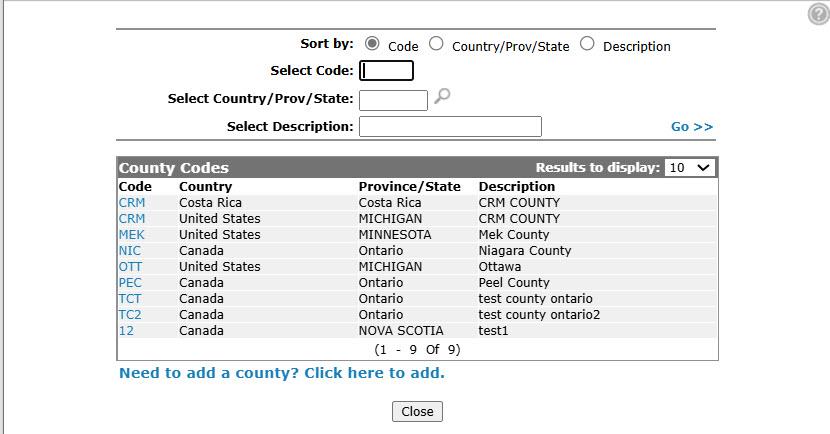Choose the OTT Ottawa code link
The width and height of the screenshot is (830, 434).
[130, 267]
